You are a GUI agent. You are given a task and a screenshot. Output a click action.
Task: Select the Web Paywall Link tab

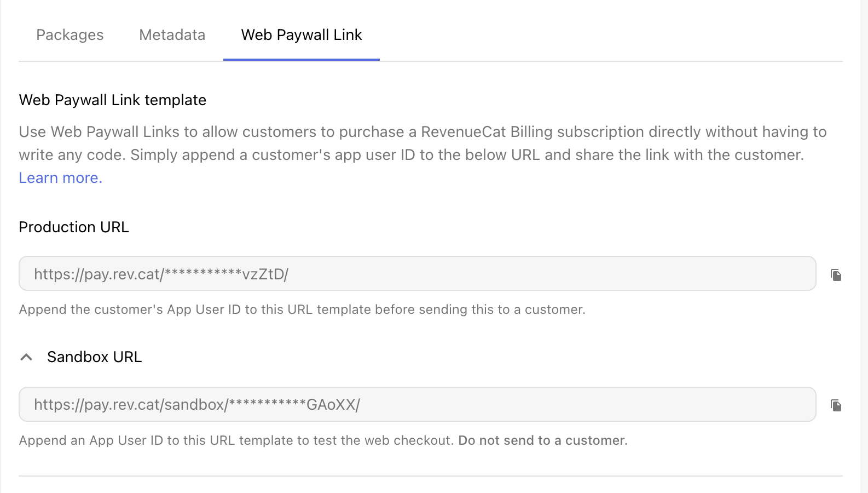coord(302,35)
